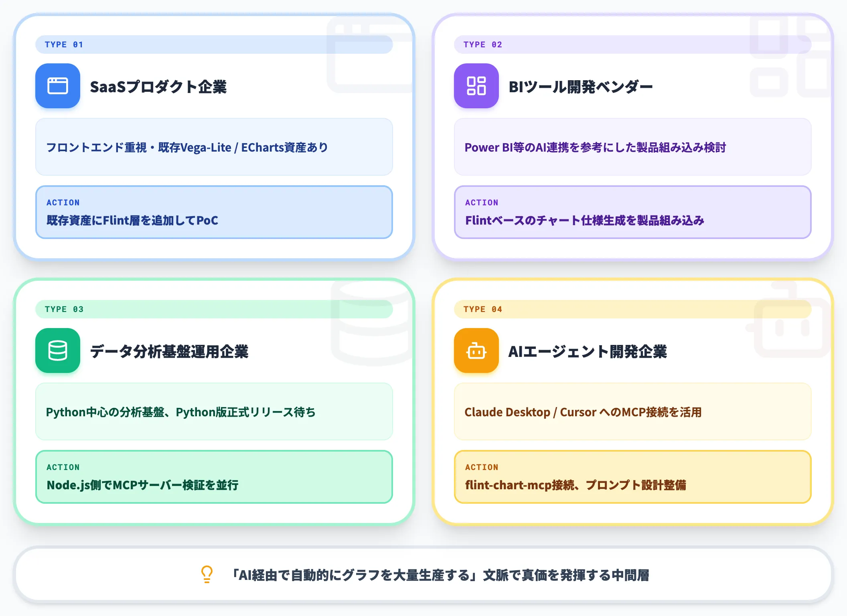847x616 pixels.
Task: Click the ACTION label in the green TYPE 03 card
Action: pos(63,467)
